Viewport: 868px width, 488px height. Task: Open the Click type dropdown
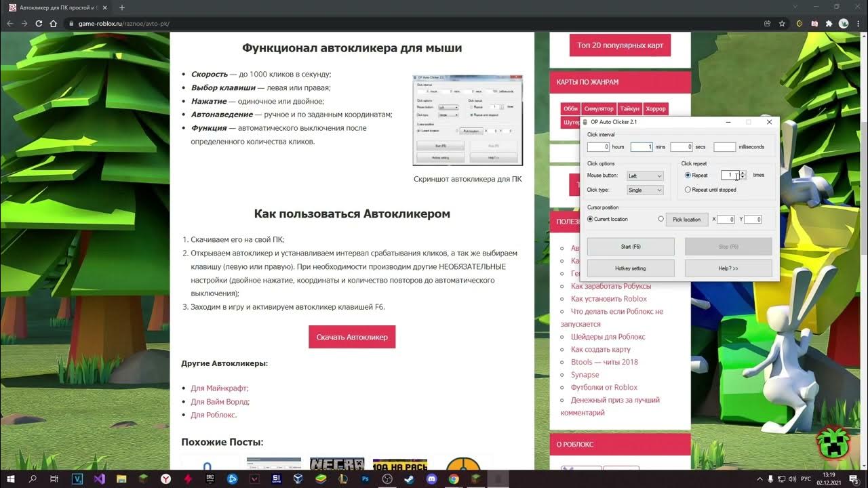[645, 190]
